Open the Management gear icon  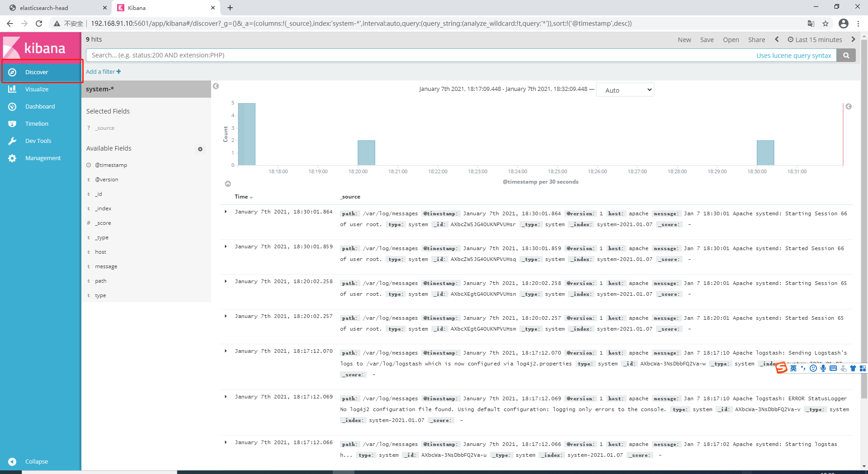pos(12,158)
